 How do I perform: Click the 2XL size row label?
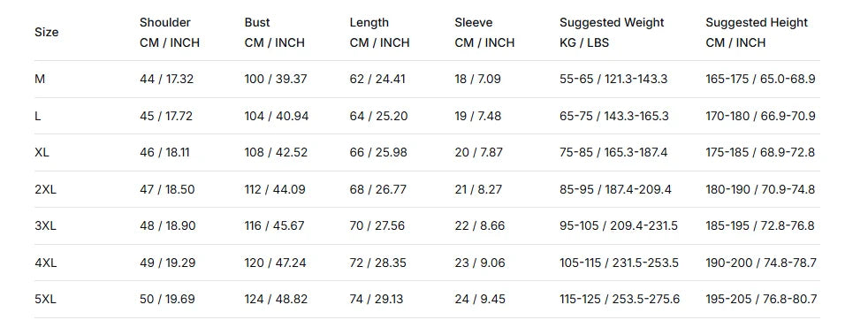point(45,189)
